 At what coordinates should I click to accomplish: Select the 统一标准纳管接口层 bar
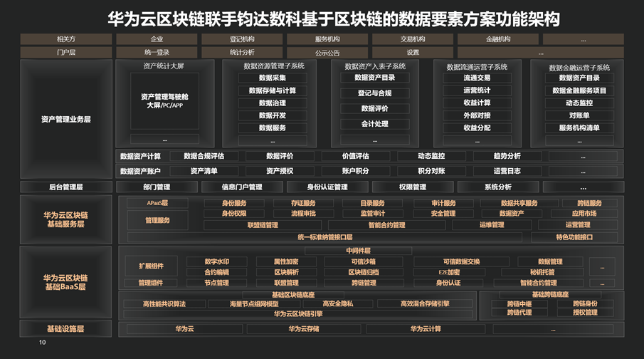[325, 237]
